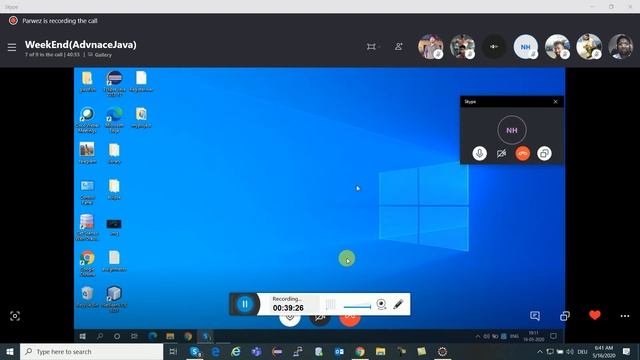Open Microsoft Edge on the shared desktop
This screenshot has width=640, height=360.
114,120
